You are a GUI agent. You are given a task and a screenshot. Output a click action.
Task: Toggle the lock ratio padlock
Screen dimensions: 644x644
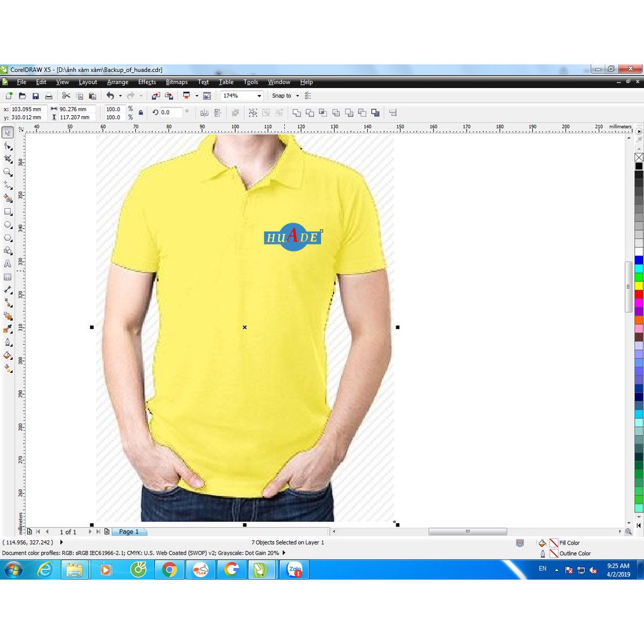[x=140, y=113]
